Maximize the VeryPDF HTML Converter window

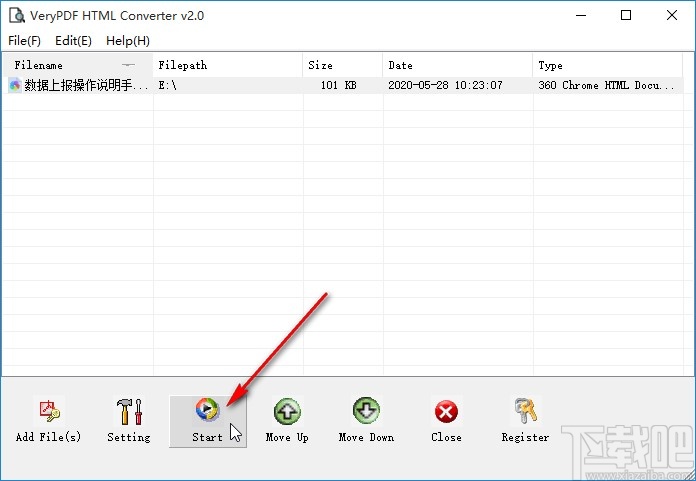pos(626,16)
